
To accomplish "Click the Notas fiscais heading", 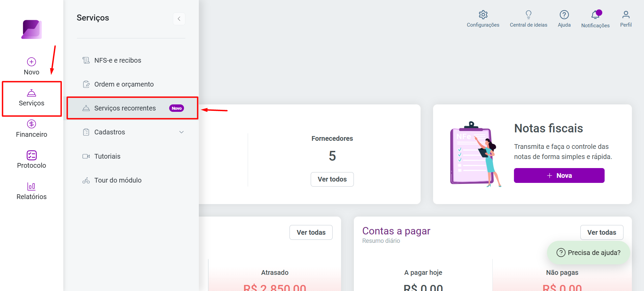I will (x=548, y=128).
